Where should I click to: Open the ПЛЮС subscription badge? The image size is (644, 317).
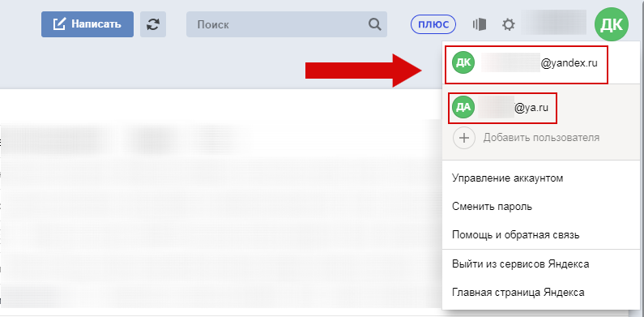(x=433, y=24)
